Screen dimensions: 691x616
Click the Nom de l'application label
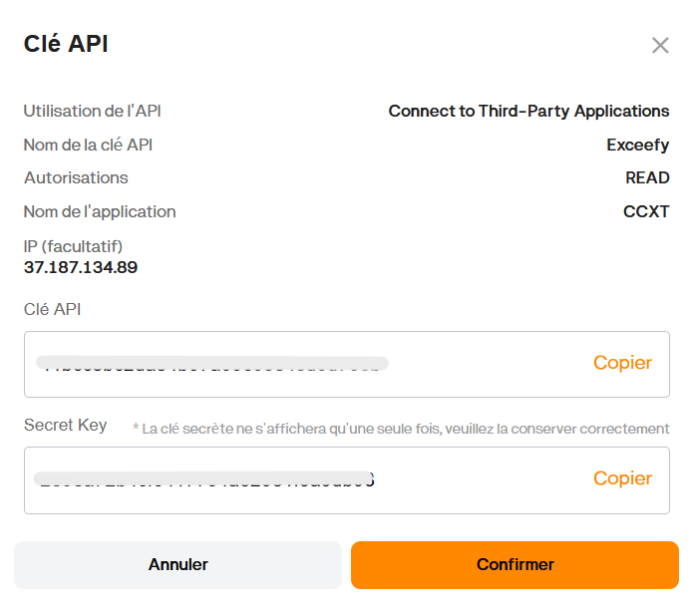100,211
